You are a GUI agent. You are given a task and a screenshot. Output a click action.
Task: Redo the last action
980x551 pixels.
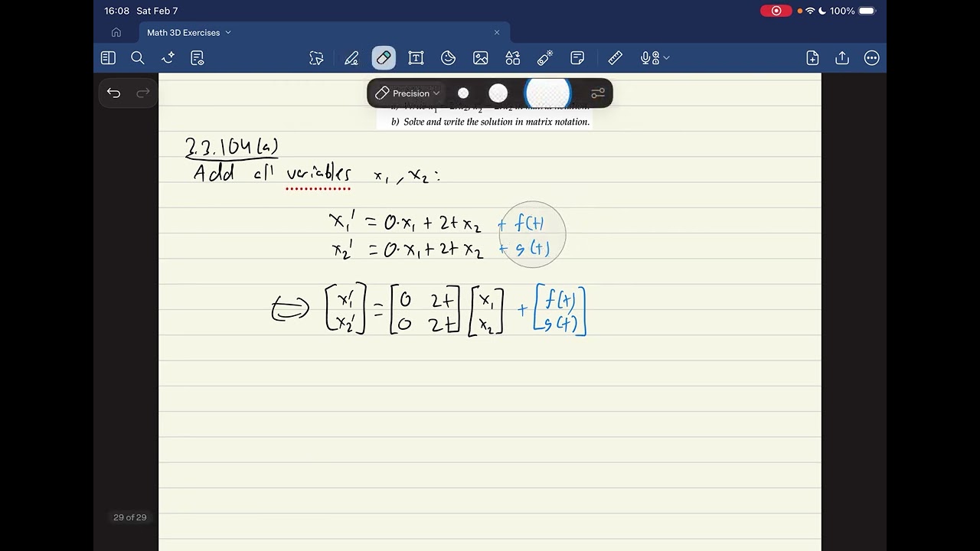(143, 93)
